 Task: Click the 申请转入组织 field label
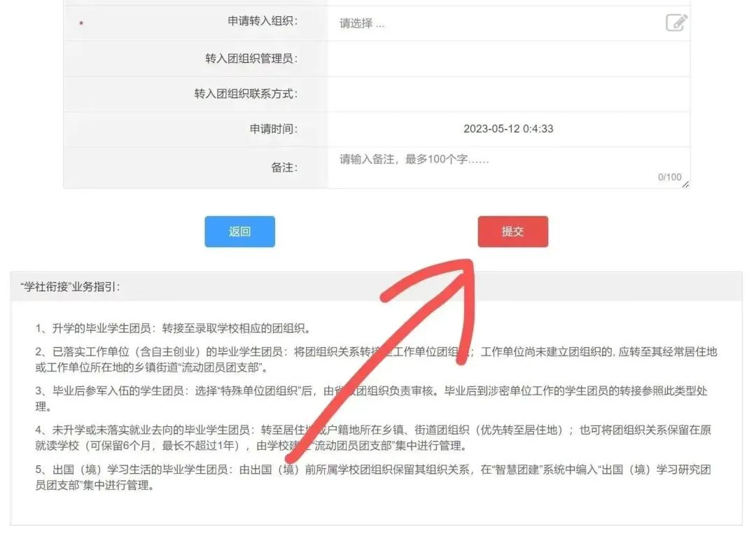click(x=262, y=22)
